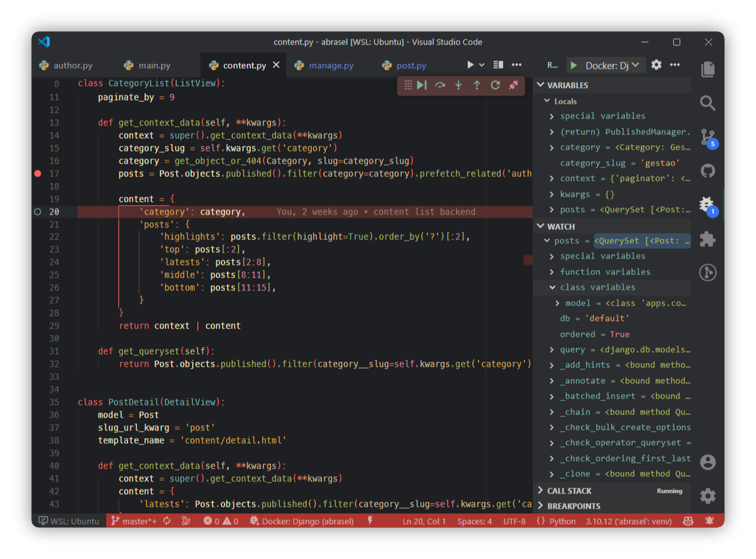This screenshot has width=756, height=559.
Task: Click Restart in the debug toolbar
Action: coord(495,85)
